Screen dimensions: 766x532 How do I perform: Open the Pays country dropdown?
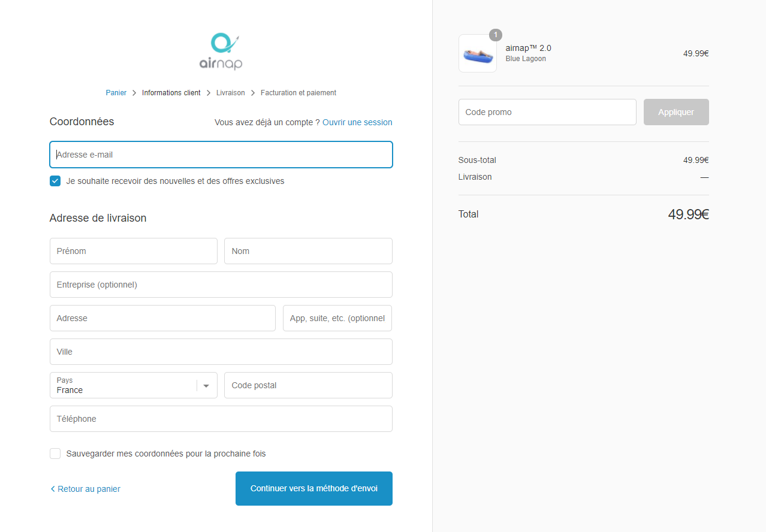(134, 385)
